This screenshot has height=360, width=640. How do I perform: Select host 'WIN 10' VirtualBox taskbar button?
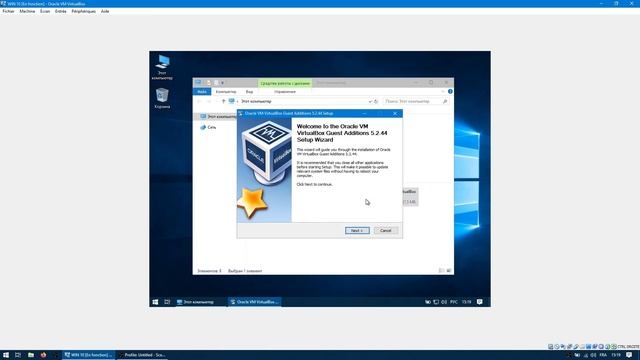click(89, 355)
